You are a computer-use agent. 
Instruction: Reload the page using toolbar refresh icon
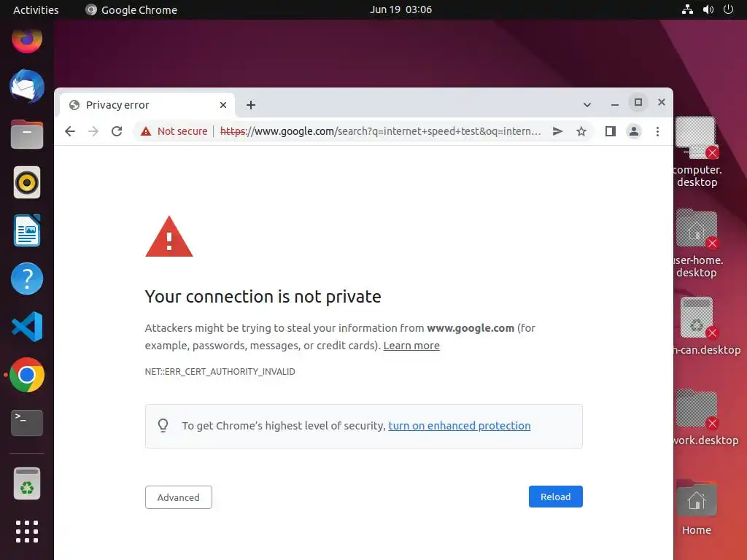click(117, 131)
